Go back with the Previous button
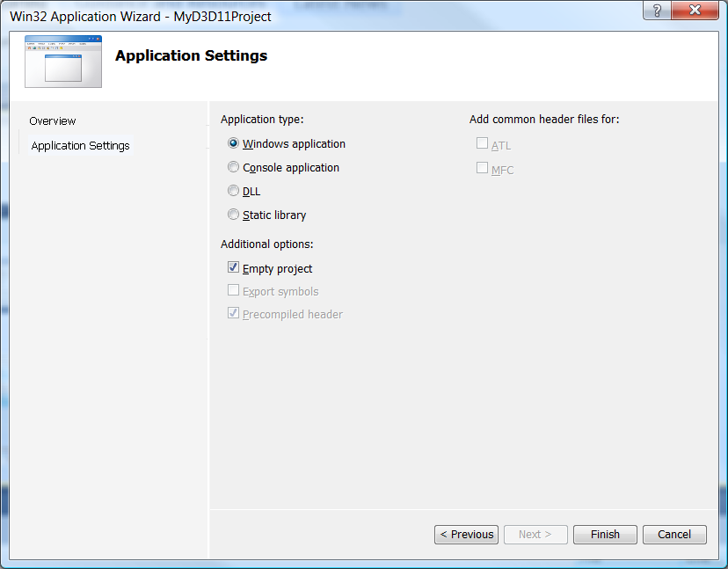 [x=466, y=535]
